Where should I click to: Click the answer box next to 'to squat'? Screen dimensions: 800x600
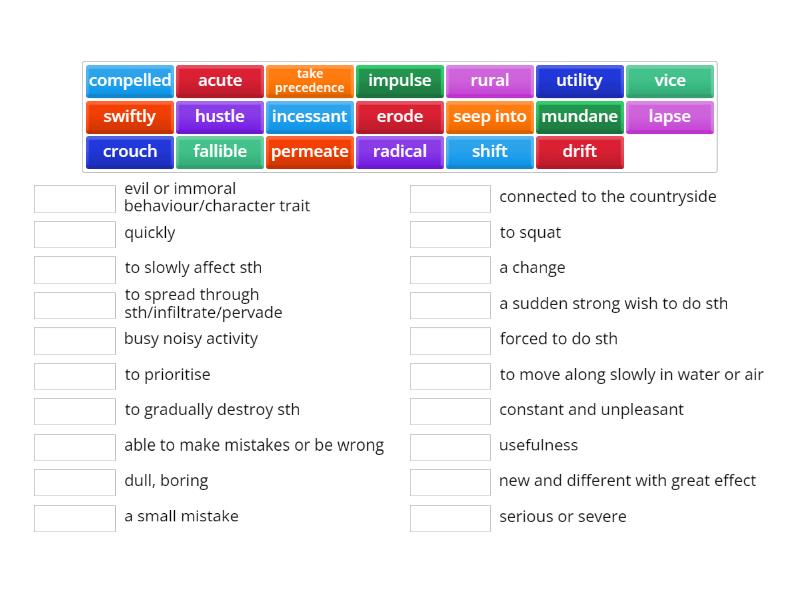pos(450,233)
